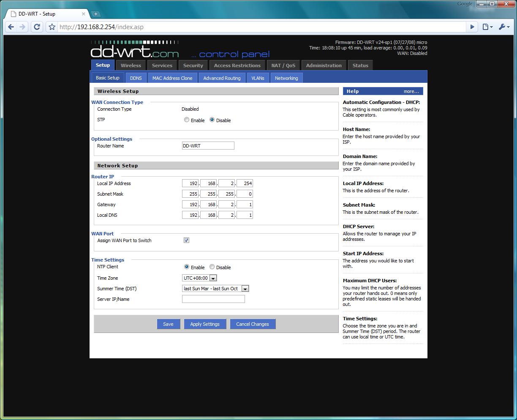
Task: Reload the page with the refresh icon
Action: [37, 27]
